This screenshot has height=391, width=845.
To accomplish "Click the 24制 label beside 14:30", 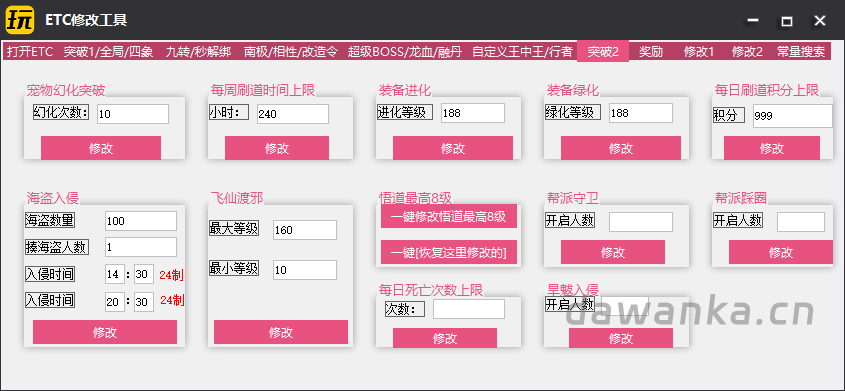I will [x=171, y=275].
